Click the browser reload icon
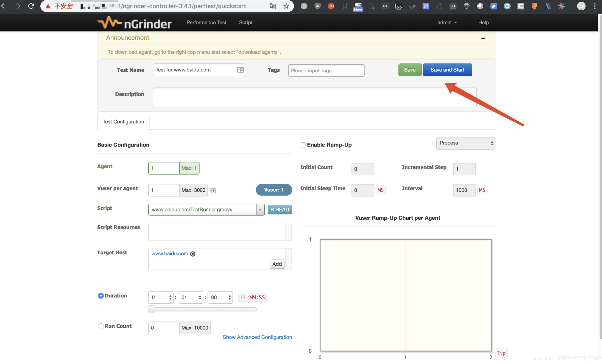This screenshot has height=364, width=602. coord(31,6)
